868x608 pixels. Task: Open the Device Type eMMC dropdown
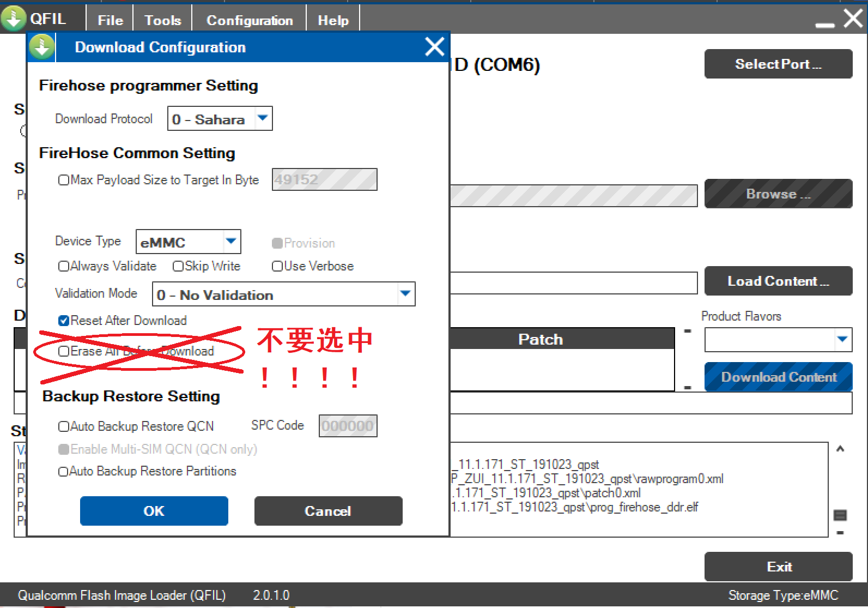(x=232, y=241)
